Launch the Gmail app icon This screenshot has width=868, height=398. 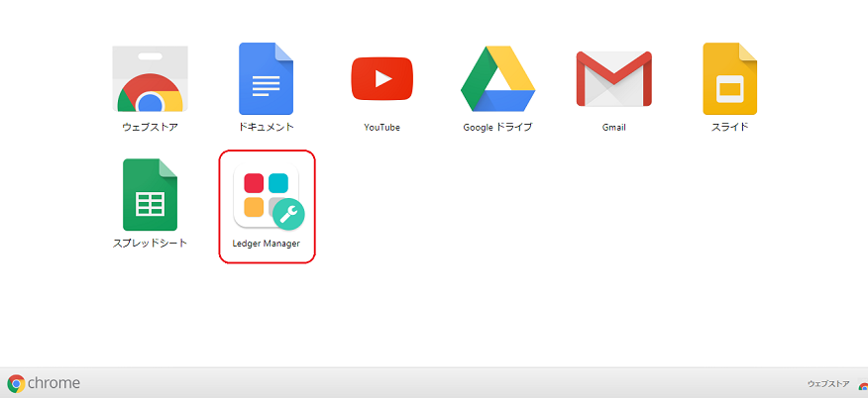click(x=614, y=79)
